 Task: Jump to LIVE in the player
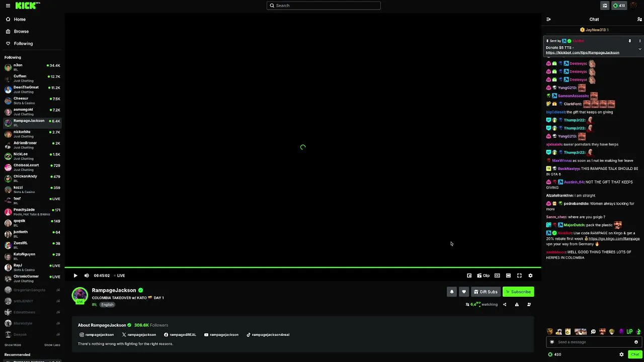[x=120, y=276]
